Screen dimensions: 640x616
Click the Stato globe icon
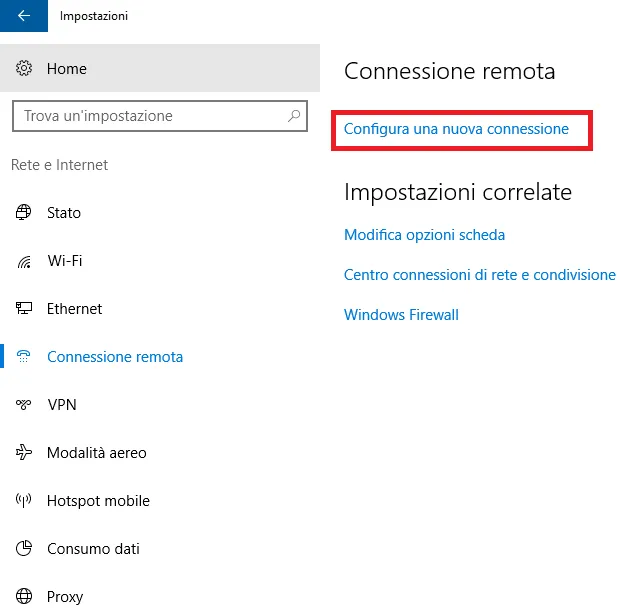coord(25,213)
